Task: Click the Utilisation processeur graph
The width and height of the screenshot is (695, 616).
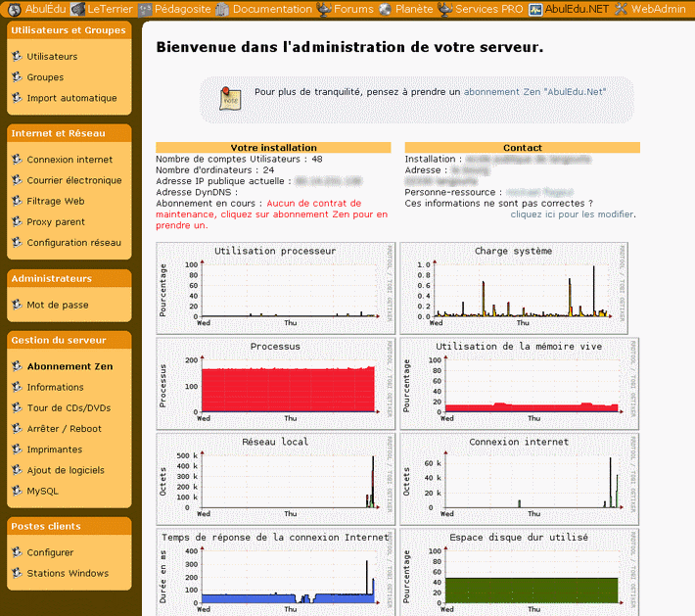Action: tap(275, 288)
